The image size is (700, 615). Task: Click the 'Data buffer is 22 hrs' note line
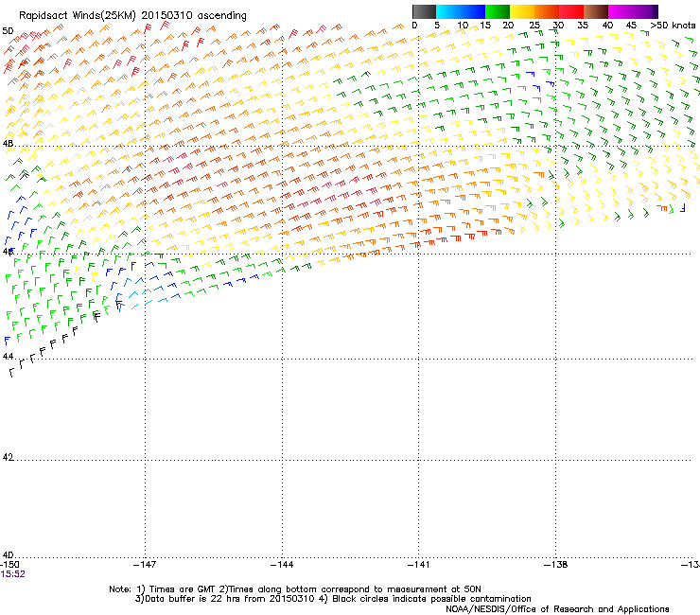(333, 599)
